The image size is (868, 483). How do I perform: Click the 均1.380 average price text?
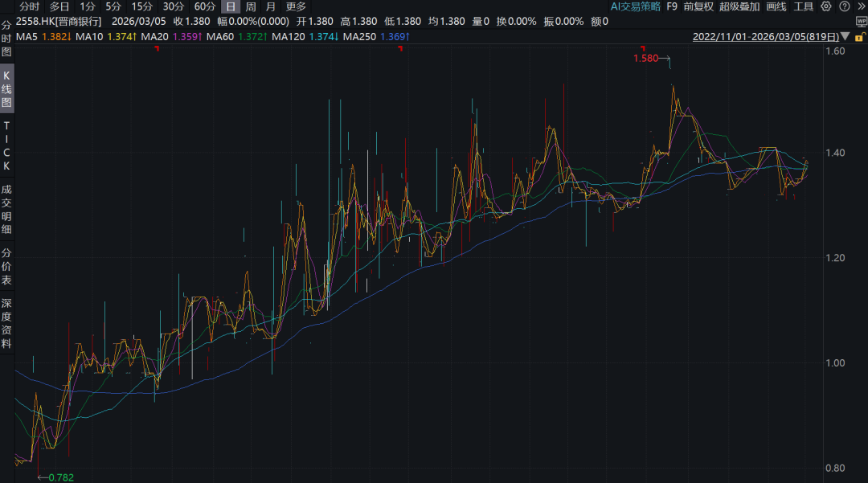pos(447,22)
